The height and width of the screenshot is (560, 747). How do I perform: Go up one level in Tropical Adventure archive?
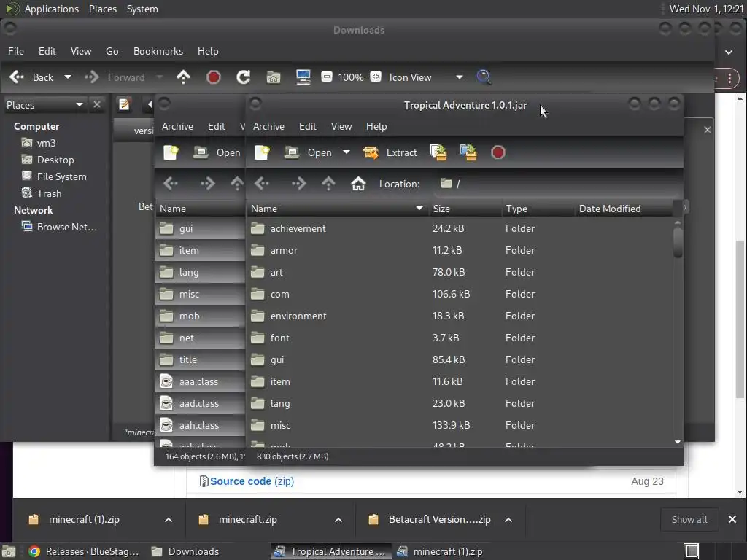click(328, 184)
